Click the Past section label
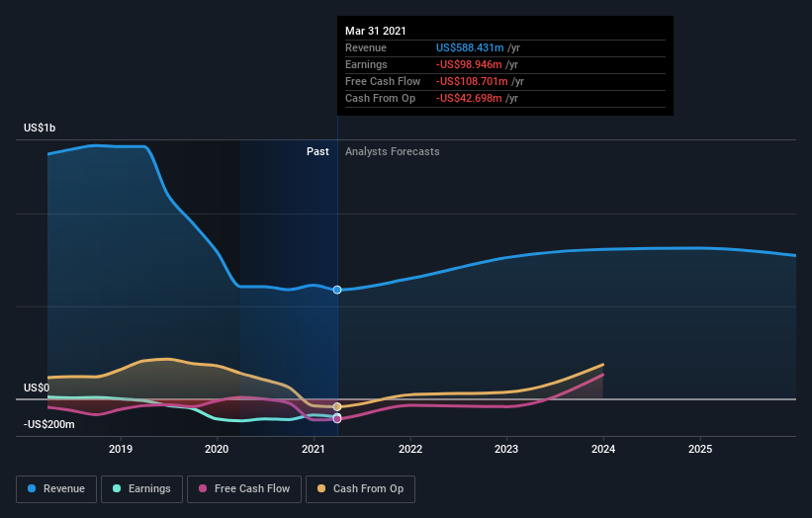Viewport: 812px width, 518px height. 317,151
